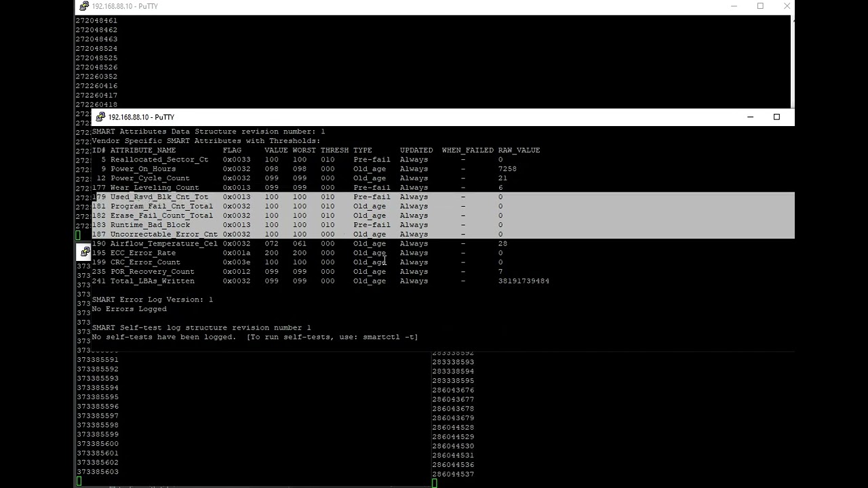Select the 'ATTRIBUTE_NAME' column header
868x488 pixels.
143,150
